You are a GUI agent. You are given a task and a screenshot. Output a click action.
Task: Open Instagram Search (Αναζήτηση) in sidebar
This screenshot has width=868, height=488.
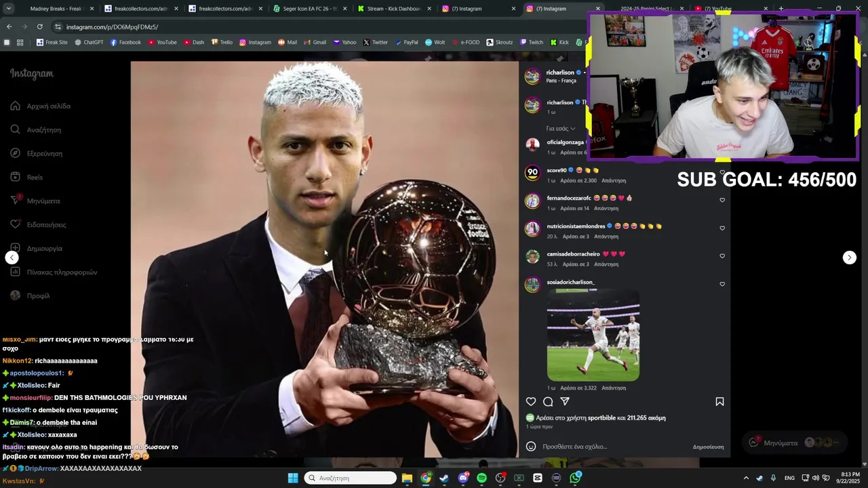(36, 129)
